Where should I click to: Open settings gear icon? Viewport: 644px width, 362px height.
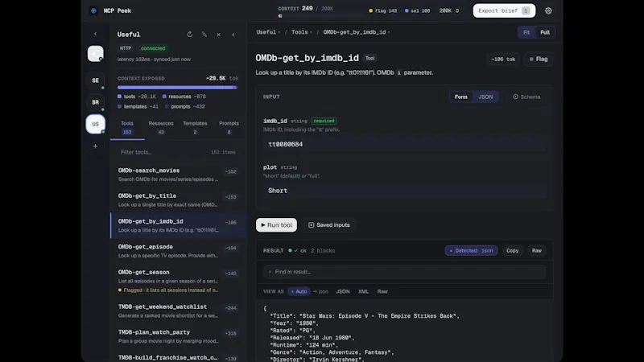pyautogui.click(x=548, y=10)
